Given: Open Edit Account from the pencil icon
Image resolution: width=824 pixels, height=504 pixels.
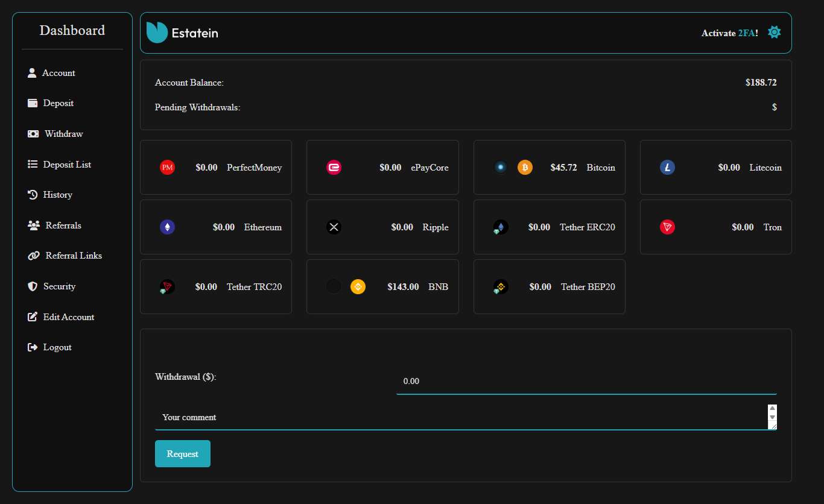Looking at the screenshot, I should (x=33, y=317).
